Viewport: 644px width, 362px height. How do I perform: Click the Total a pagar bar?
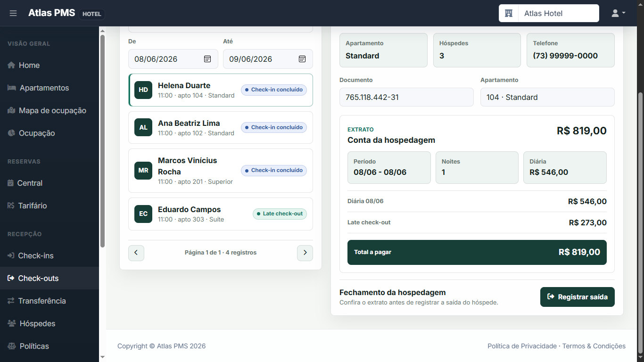(477, 252)
